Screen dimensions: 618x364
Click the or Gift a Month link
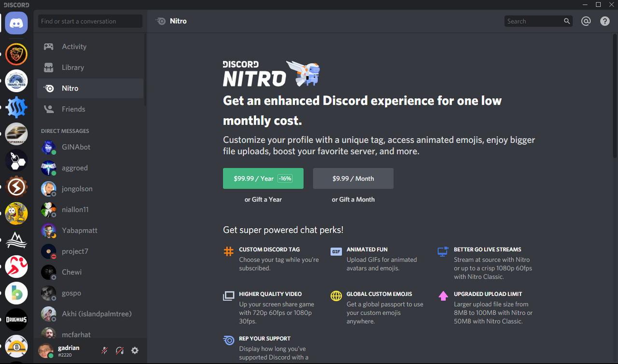pyautogui.click(x=353, y=199)
